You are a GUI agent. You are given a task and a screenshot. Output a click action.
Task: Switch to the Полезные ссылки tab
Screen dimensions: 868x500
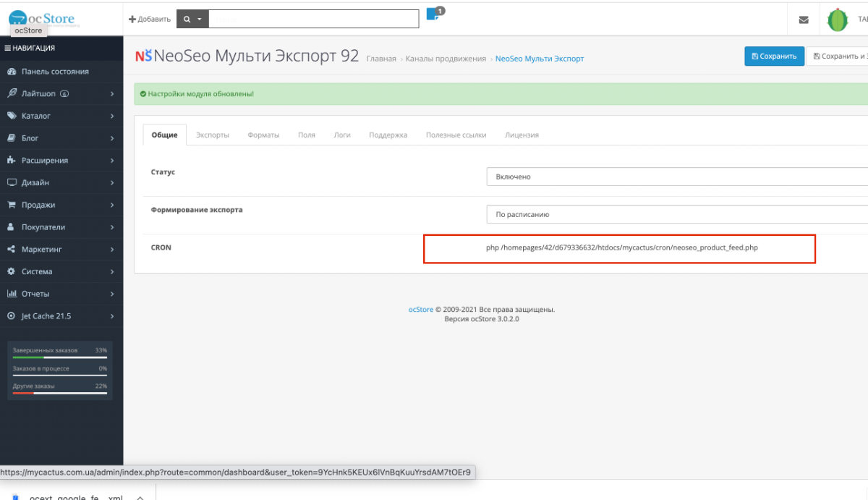click(456, 135)
